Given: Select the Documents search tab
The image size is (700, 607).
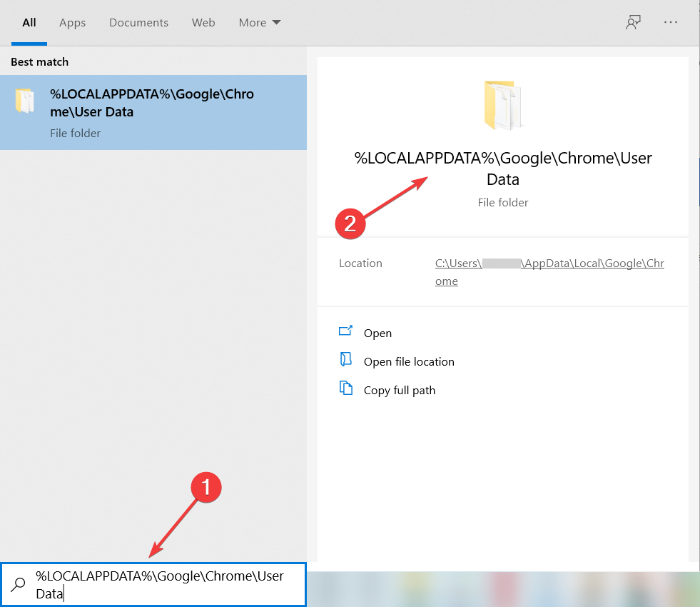Looking at the screenshot, I should (138, 23).
